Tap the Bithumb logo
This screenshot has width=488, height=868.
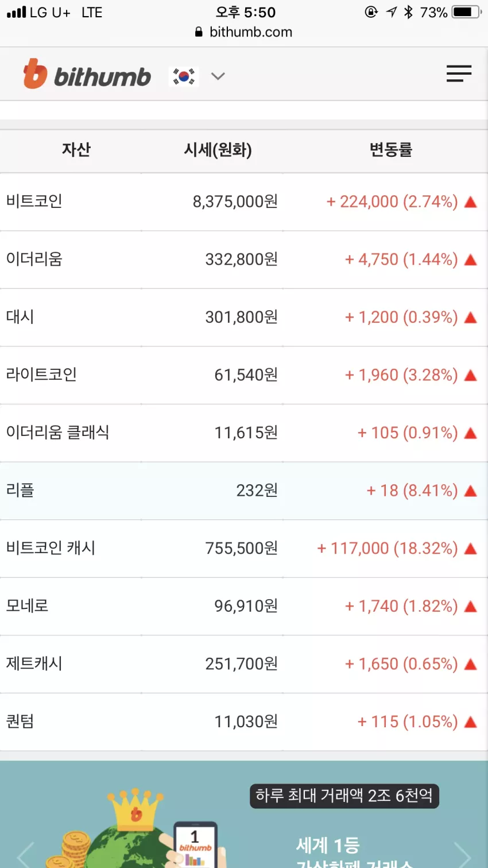pos(87,74)
